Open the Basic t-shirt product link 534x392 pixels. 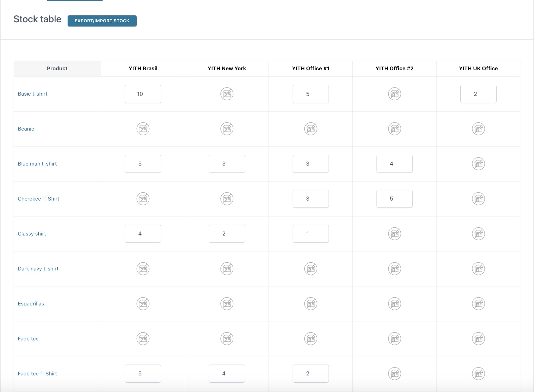(33, 94)
